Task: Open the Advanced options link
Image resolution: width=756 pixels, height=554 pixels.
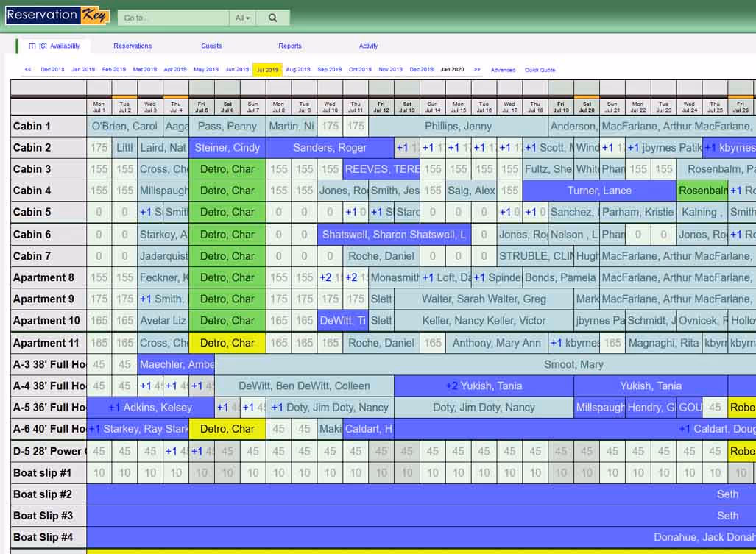Action: (504, 69)
